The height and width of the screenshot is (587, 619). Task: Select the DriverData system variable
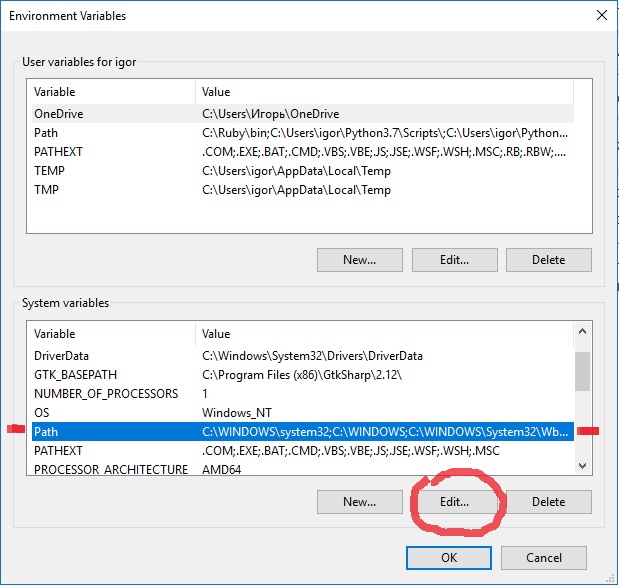coord(303,356)
